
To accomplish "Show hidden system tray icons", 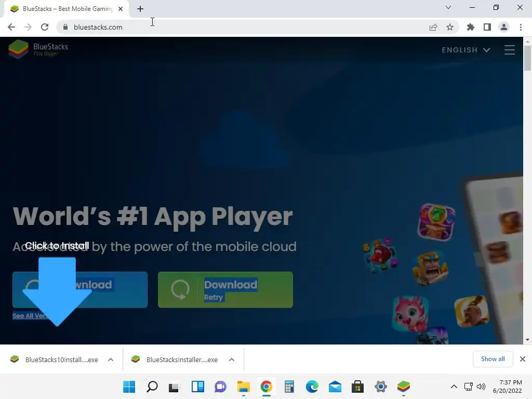I will tap(454, 387).
